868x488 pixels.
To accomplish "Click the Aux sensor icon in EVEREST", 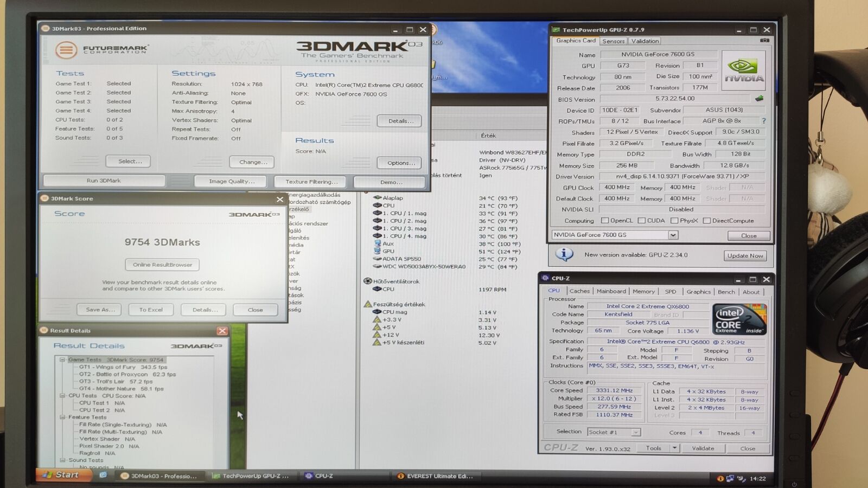I will click(377, 243).
